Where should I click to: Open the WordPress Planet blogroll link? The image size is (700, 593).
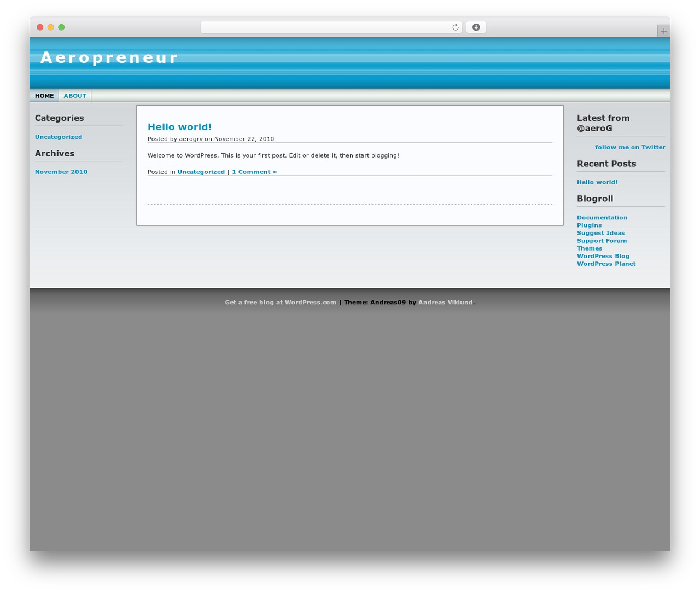[x=606, y=264]
